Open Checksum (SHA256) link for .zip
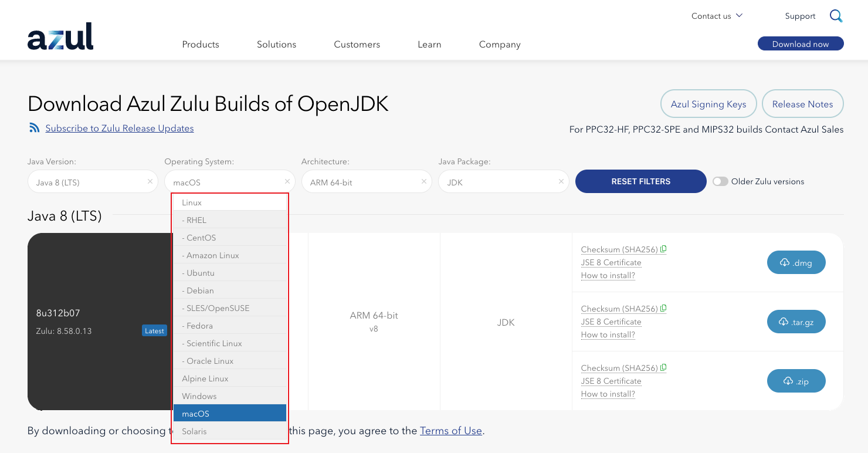Screen dimensions: 868x453 tap(619, 368)
